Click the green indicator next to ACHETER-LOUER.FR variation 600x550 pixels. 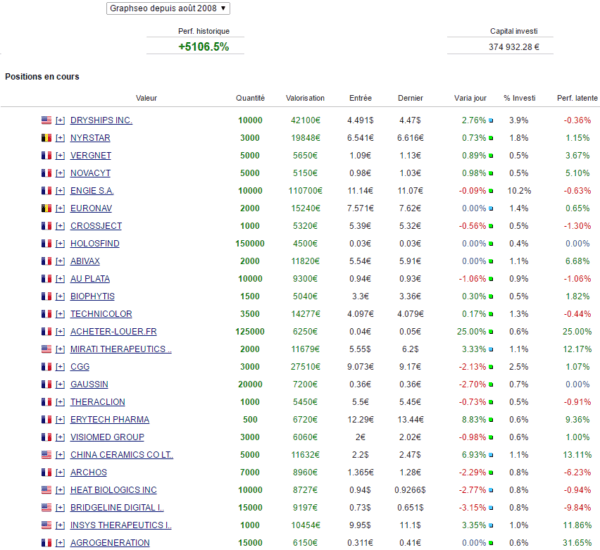point(491,332)
